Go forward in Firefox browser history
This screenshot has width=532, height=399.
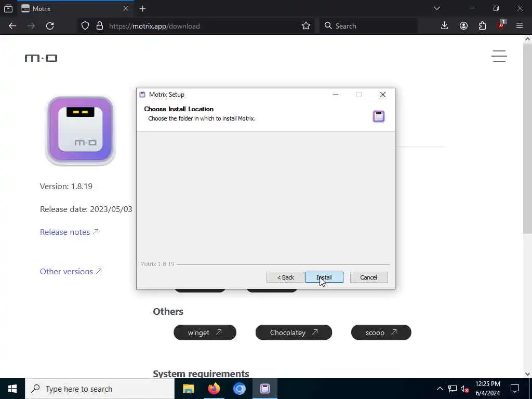(31, 26)
